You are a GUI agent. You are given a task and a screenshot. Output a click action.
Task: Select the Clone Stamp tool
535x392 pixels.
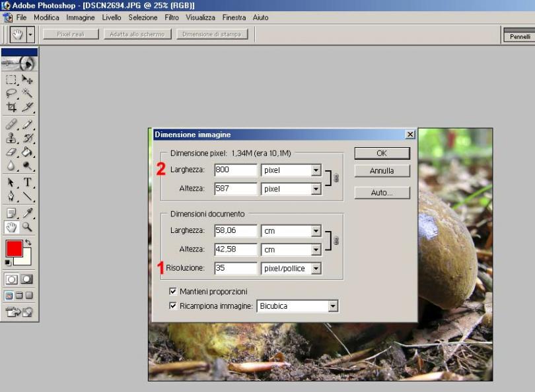click(x=12, y=138)
